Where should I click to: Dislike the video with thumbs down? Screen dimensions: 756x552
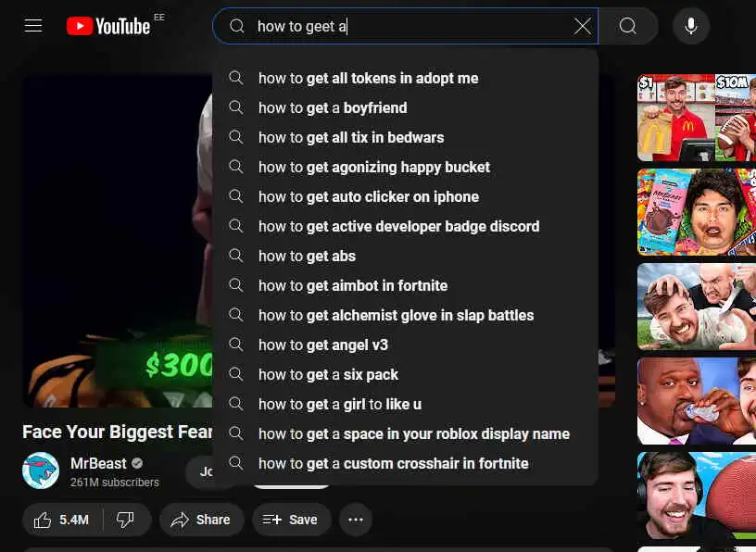[x=125, y=520]
